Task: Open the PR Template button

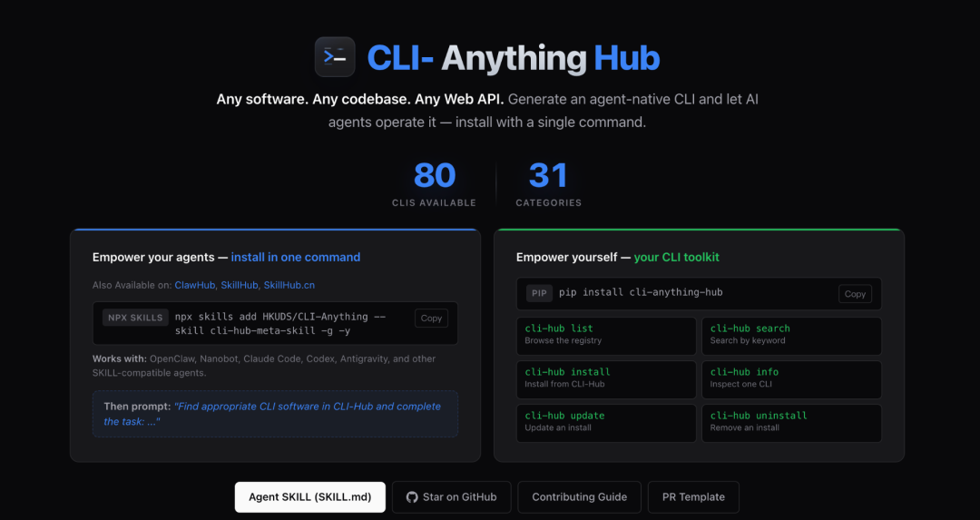Action: pyautogui.click(x=694, y=497)
